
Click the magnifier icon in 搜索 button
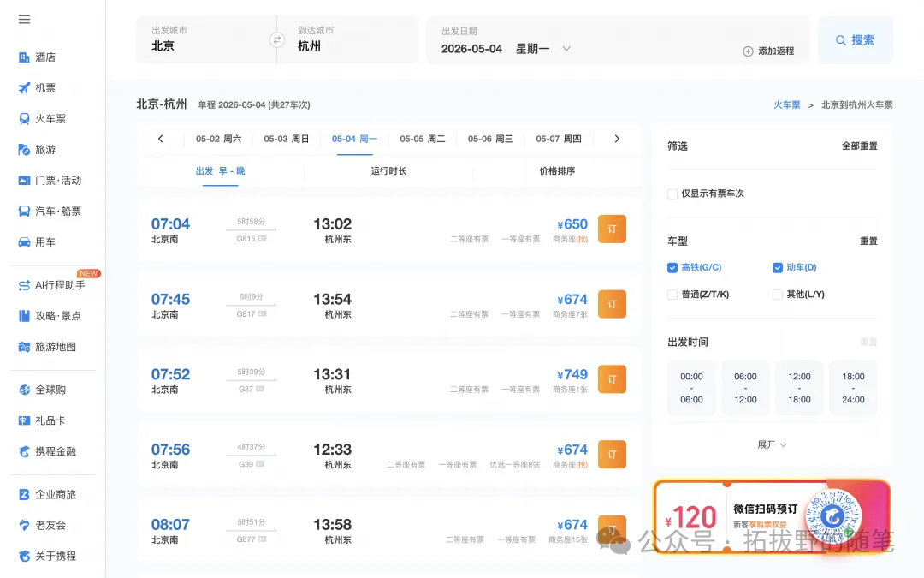(x=841, y=40)
